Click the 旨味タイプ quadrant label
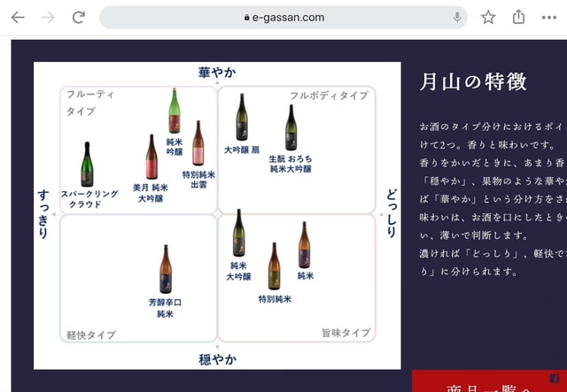The width and height of the screenshot is (567, 392). (346, 333)
